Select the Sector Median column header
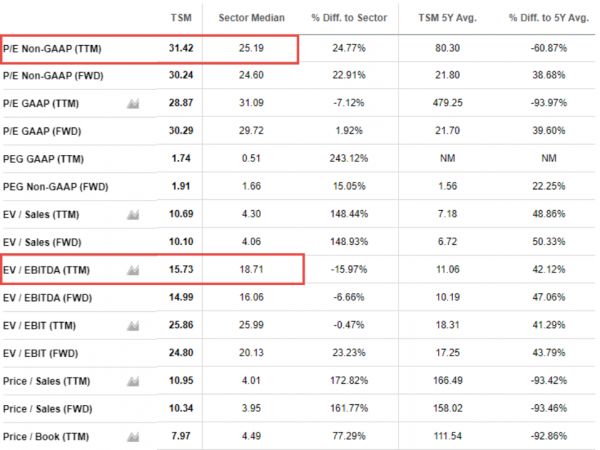This screenshot has width=600, height=450. 251,18
